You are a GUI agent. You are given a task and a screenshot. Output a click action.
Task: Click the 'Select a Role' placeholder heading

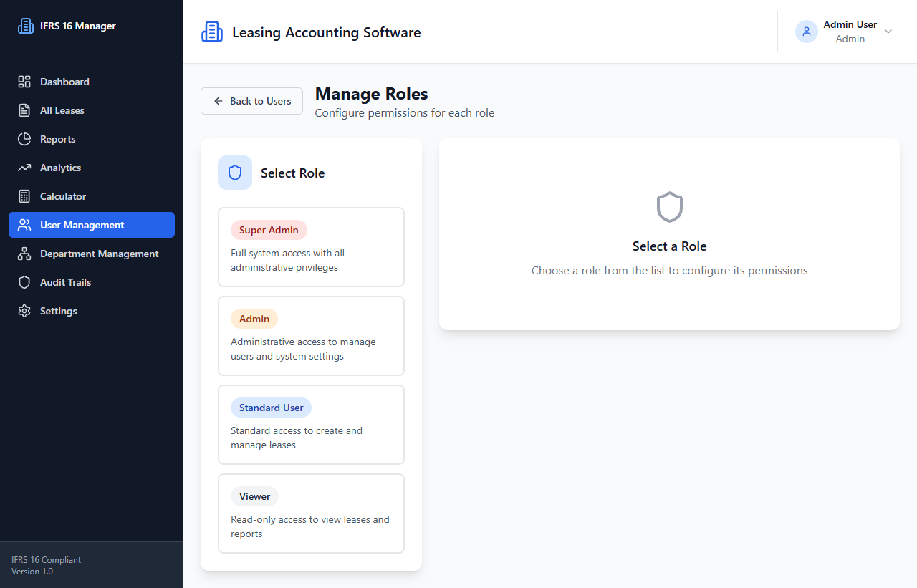(670, 246)
